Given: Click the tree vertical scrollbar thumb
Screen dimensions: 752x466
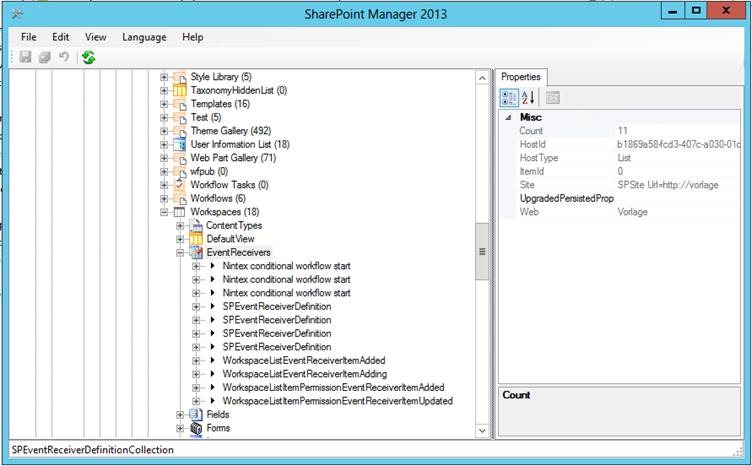Looking at the screenshot, I should pyautogui.click(x=482, y=251).
